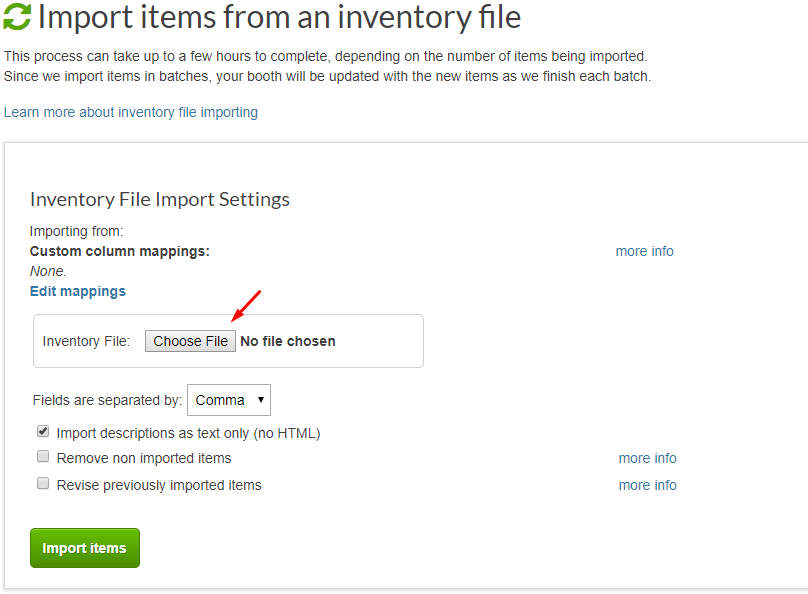Click the Revise previously imported items label

(159, 485)
